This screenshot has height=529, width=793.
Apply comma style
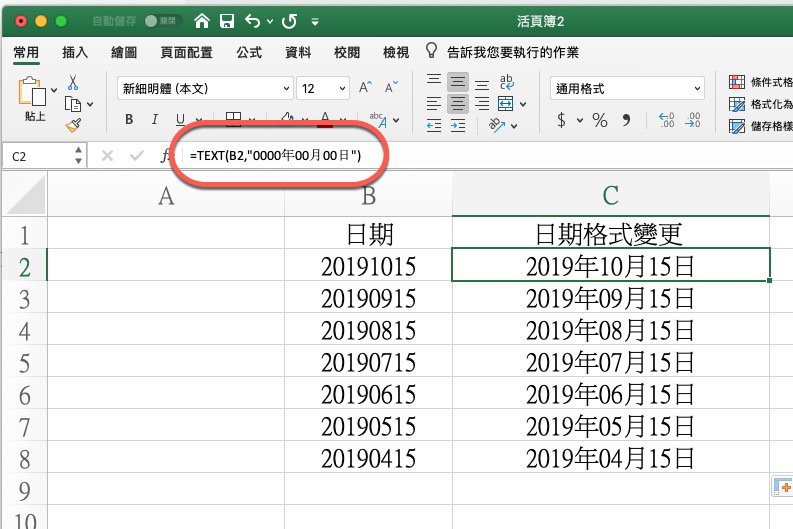coord(627,120)
